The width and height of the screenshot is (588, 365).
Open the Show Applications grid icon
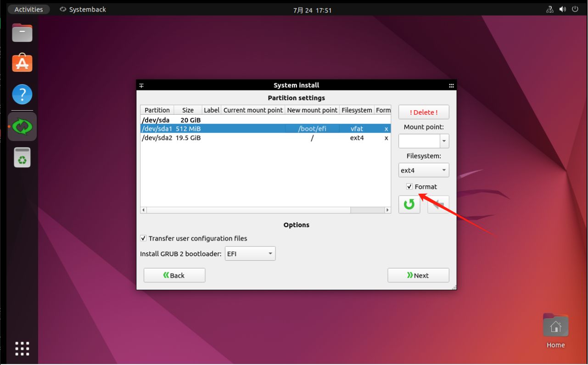tap(22, 348)
